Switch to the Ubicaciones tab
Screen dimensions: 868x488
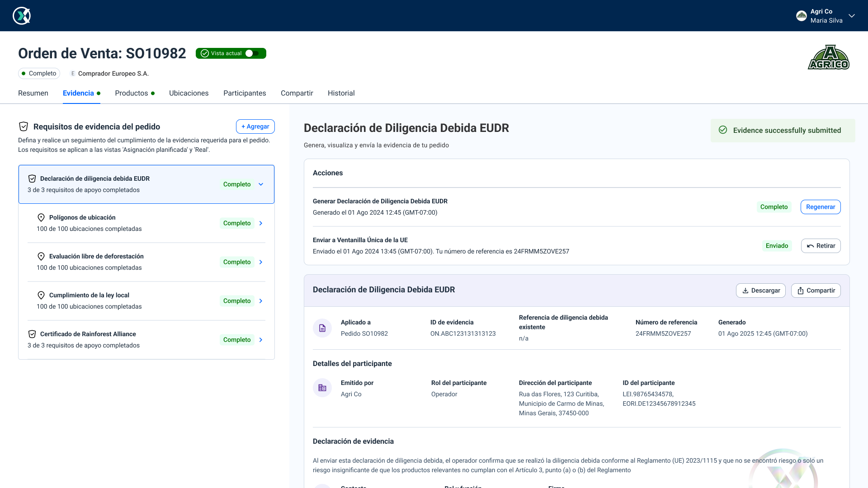(x=189, y=93)
